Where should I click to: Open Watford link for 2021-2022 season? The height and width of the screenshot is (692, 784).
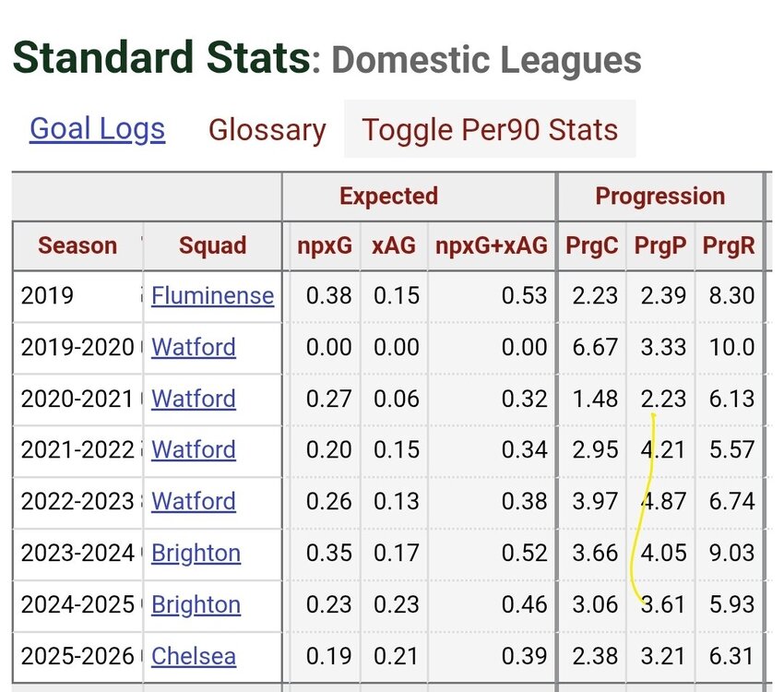point(194,449)
